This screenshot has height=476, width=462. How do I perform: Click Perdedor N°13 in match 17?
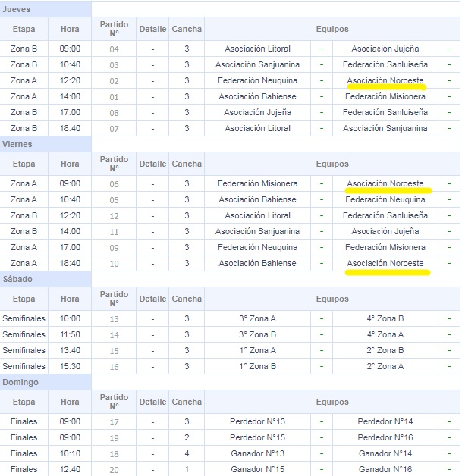coord(257,421)
